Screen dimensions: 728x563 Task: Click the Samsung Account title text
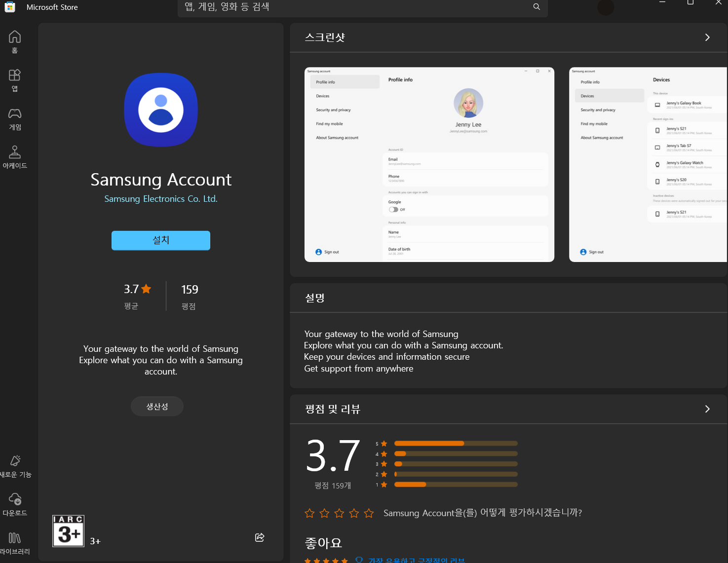(161, 180)
